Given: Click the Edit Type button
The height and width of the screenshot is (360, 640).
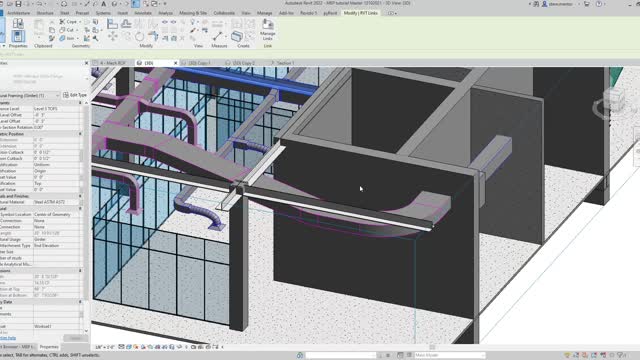Looking at the screenshot, I should point(75,95).
